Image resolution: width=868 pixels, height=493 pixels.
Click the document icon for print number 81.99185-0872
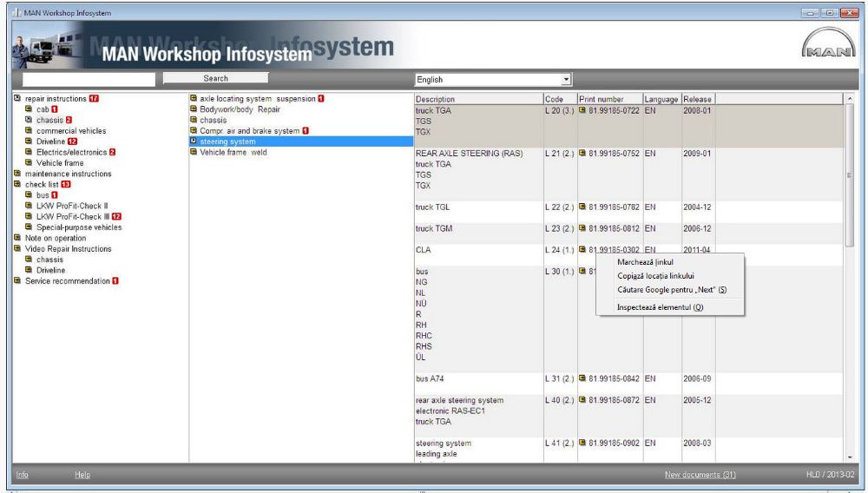point(582,399)
